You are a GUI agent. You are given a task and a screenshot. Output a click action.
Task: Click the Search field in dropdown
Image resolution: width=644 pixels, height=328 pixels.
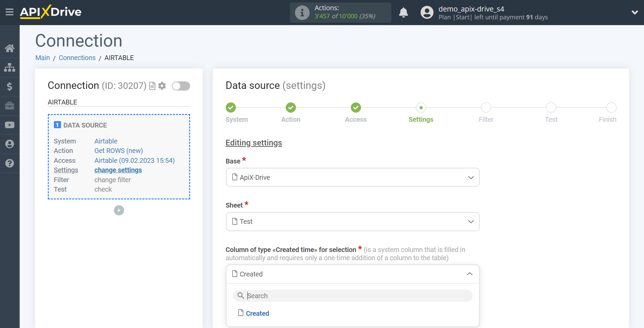pos(353,296)
